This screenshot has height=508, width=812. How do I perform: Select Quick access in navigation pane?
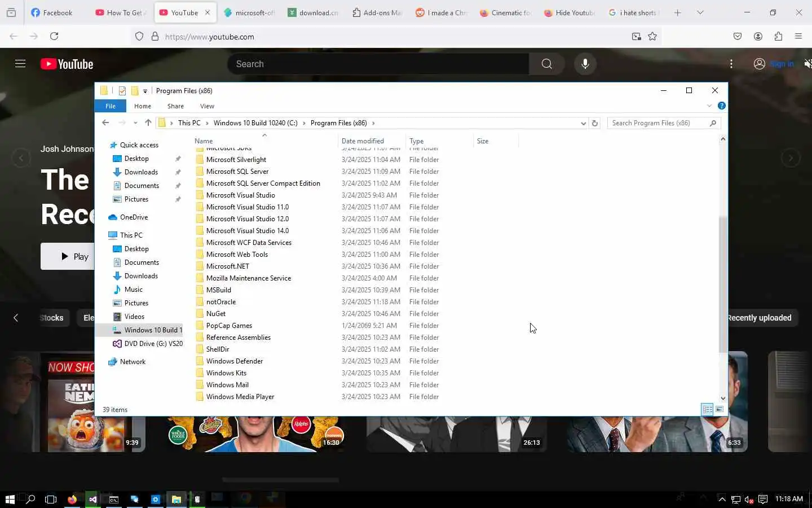(x=139, y=145)
